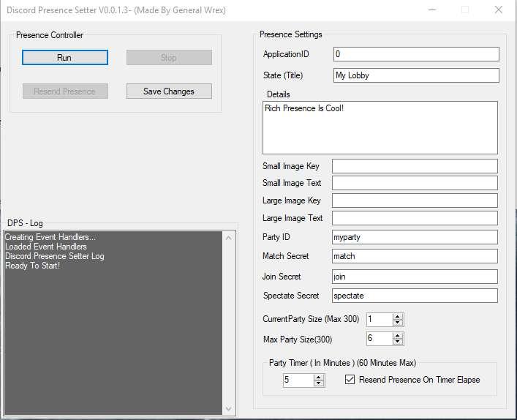
Task: Increase Max Party Size with up arrow
Action: tap(398, 336)
